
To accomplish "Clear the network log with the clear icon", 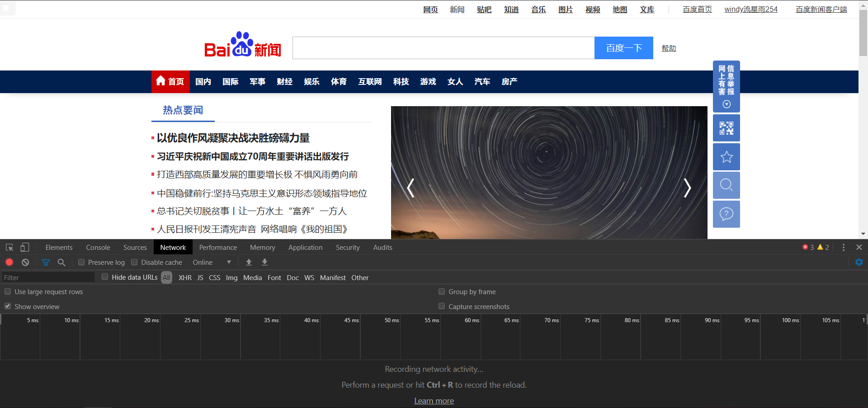I will [25, 262].
